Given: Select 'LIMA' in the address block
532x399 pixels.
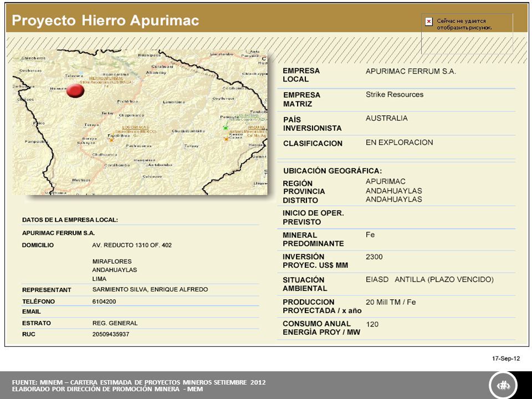Looking at the screenshot, I should click(99, 279).
